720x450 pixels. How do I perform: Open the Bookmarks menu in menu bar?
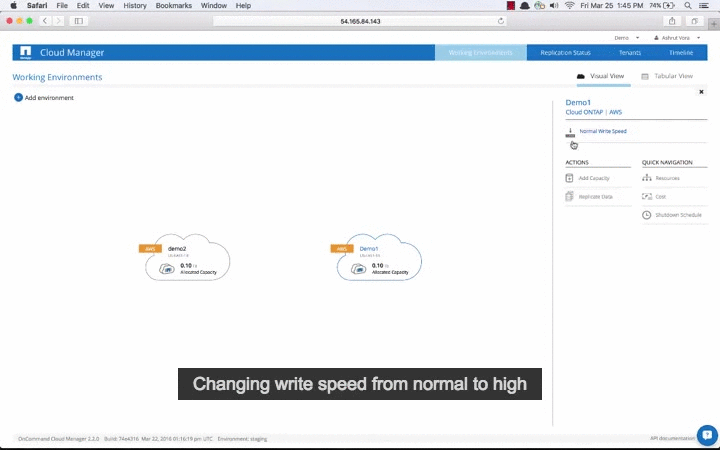click(172, 6)
